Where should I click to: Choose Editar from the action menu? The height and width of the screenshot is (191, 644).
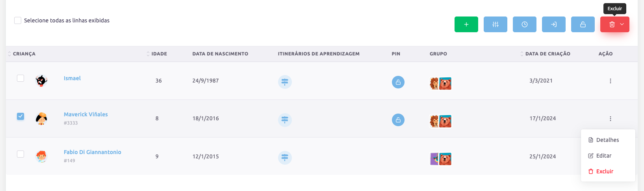point(603,156)
